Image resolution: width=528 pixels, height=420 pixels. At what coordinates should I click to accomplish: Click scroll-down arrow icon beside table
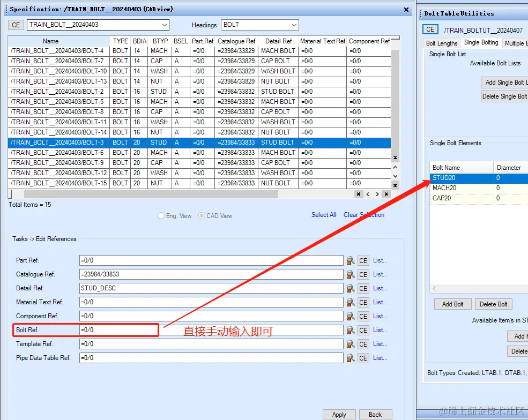[395, 176]
